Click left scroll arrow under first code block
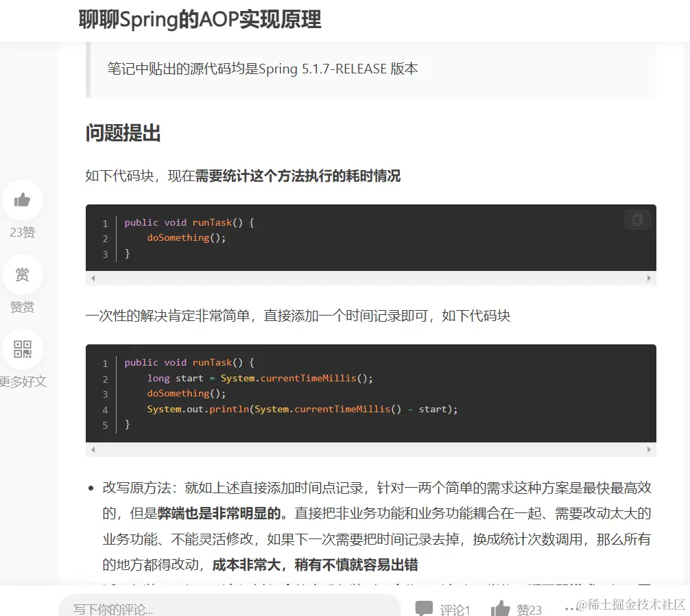The image size is (690, 616). [93, 278]
